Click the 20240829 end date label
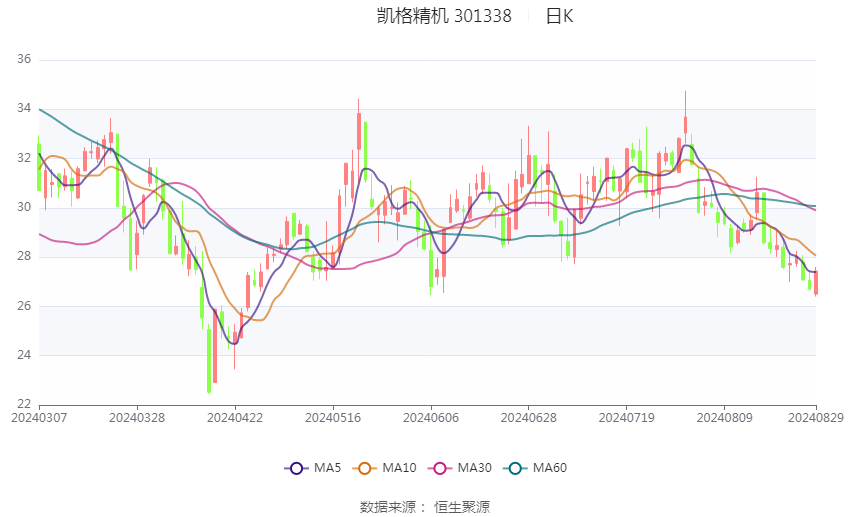 [816, 417]
